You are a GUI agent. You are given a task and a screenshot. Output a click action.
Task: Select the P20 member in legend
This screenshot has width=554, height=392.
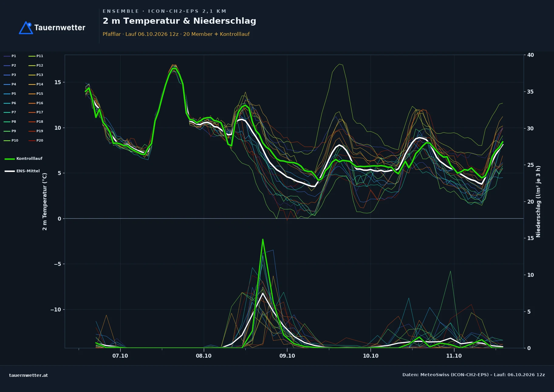(36, 140)
